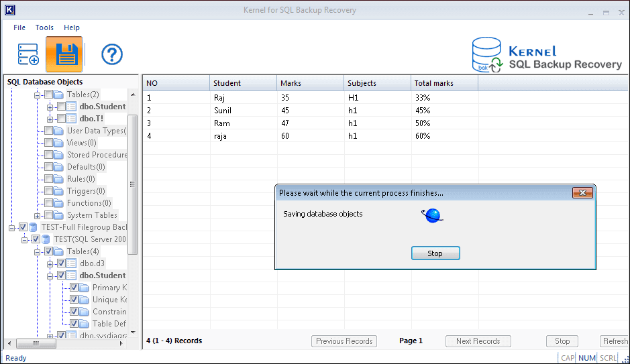The width and height of the screenshot is (630, 364).
Task: Click the add database backup toolbar icon
Action: point(28,54)
